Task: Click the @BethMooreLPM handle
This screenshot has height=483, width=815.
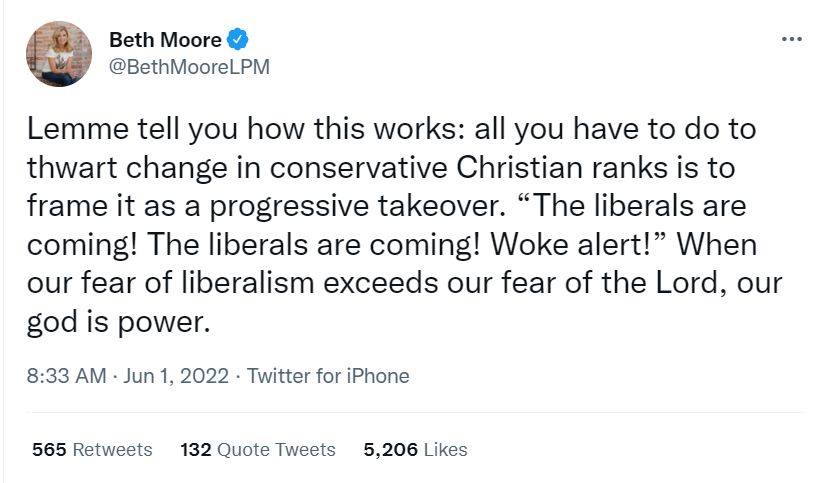Action: pos(189,66)
